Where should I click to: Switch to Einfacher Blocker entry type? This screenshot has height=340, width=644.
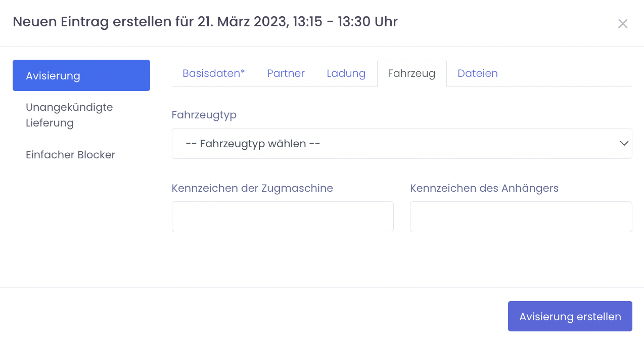(x=70, y=155)
